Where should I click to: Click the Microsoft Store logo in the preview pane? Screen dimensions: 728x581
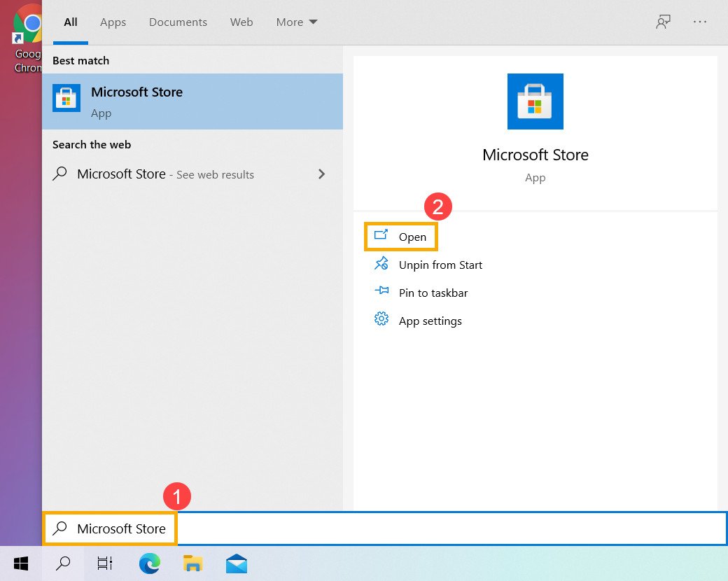(535, 101)
